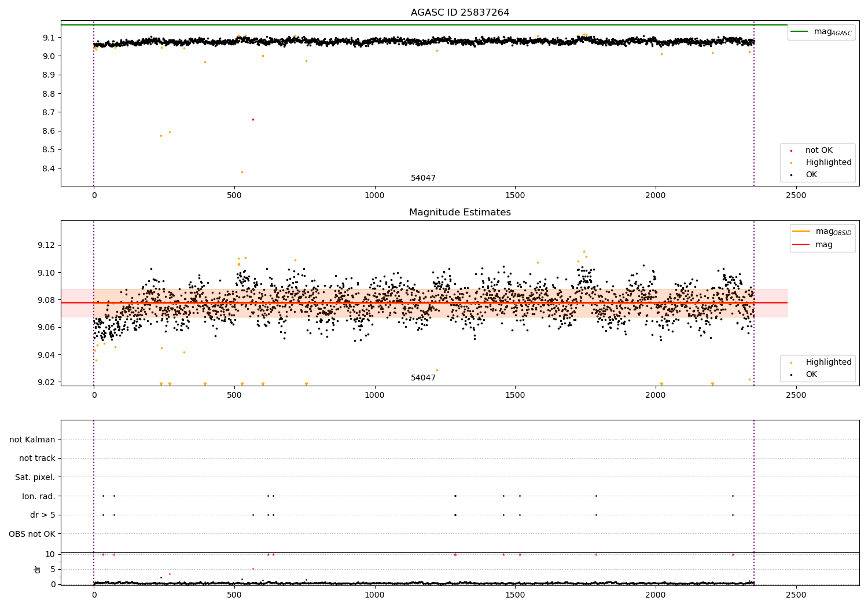Click y-axis tick 9.0 in top plot
The width and height of the screenshot is (868, 608).
point(47,56)
